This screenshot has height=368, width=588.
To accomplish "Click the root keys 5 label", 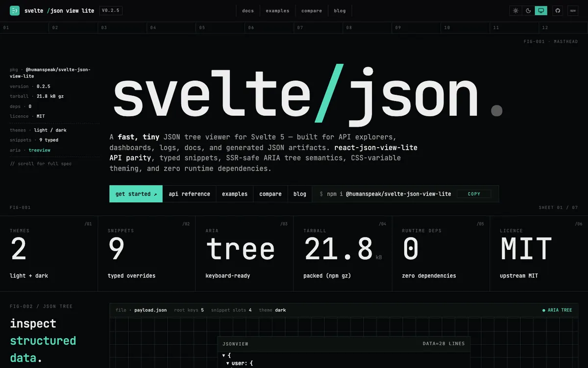I will (189, 310).
